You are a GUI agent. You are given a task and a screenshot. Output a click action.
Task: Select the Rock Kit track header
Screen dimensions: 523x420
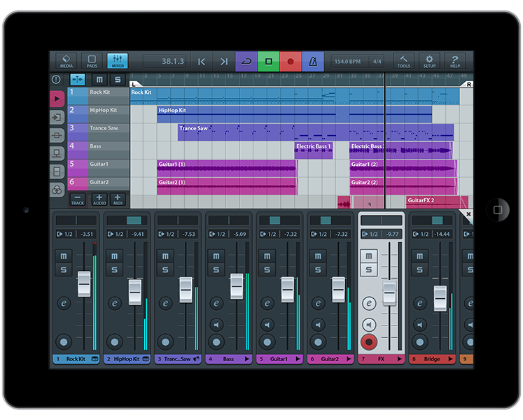(x=99, y=96)
